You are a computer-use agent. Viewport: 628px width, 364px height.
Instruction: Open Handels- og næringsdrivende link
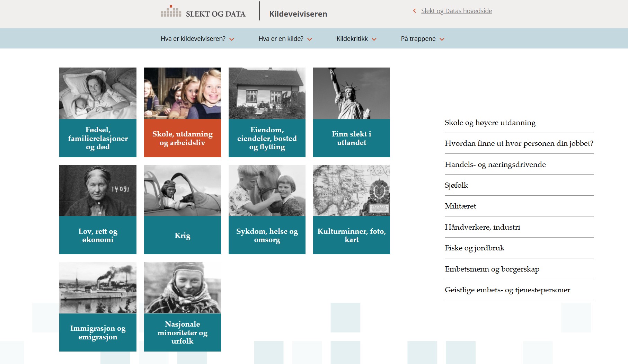point(495,165)
